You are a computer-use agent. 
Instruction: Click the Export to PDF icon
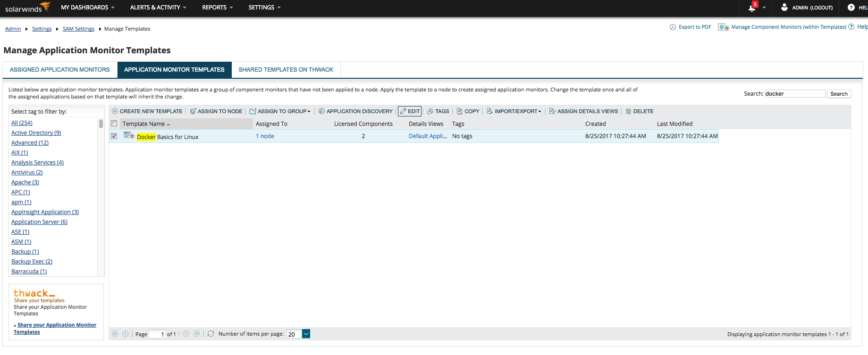pyautogui.click(x=673, y=27)
